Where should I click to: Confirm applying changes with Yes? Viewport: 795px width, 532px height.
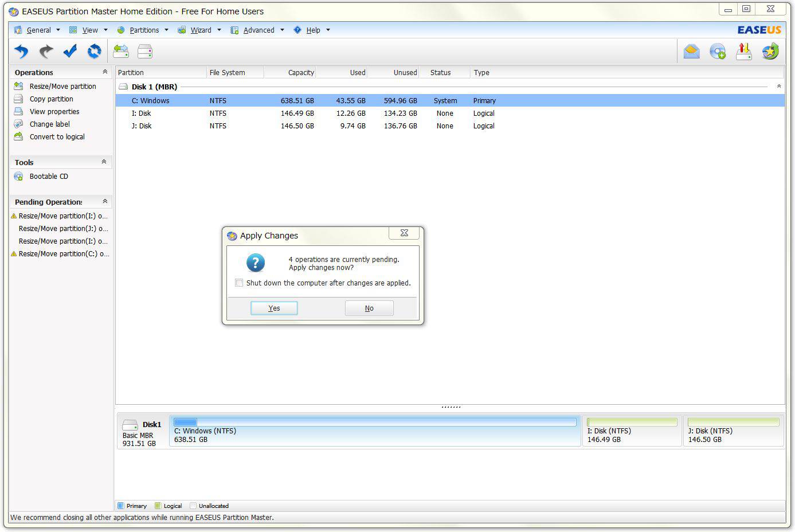pos(274,308)
